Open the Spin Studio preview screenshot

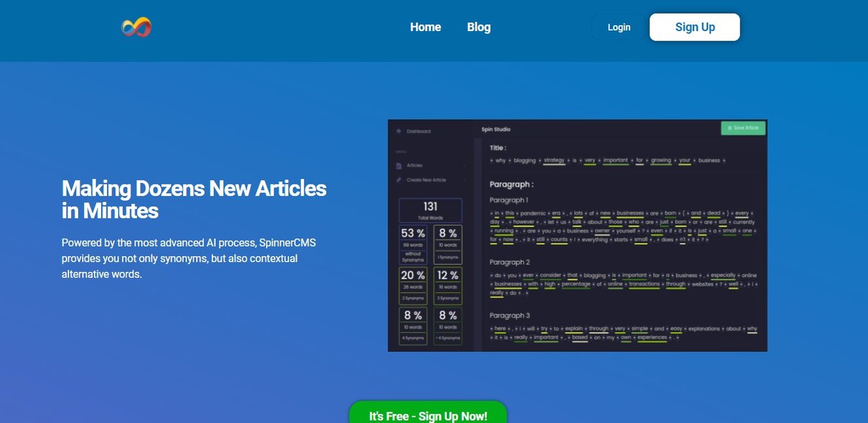[577, 235]
